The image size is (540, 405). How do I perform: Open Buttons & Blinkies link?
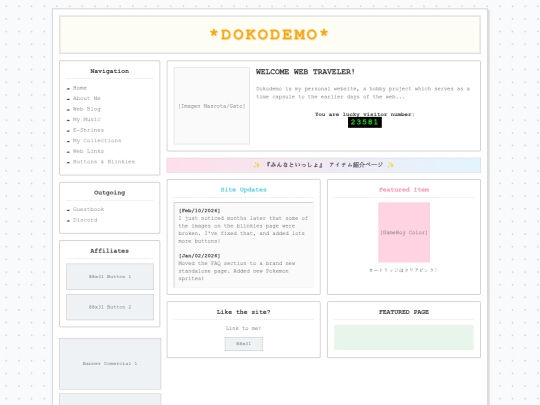[x=104, y=162]
